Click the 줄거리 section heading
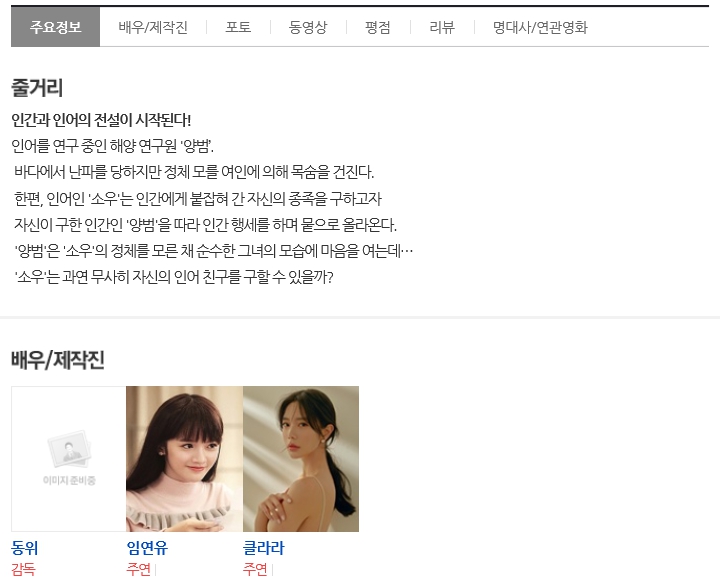The image size is (720, 586). pyautogui.click(x=37, y=87)
